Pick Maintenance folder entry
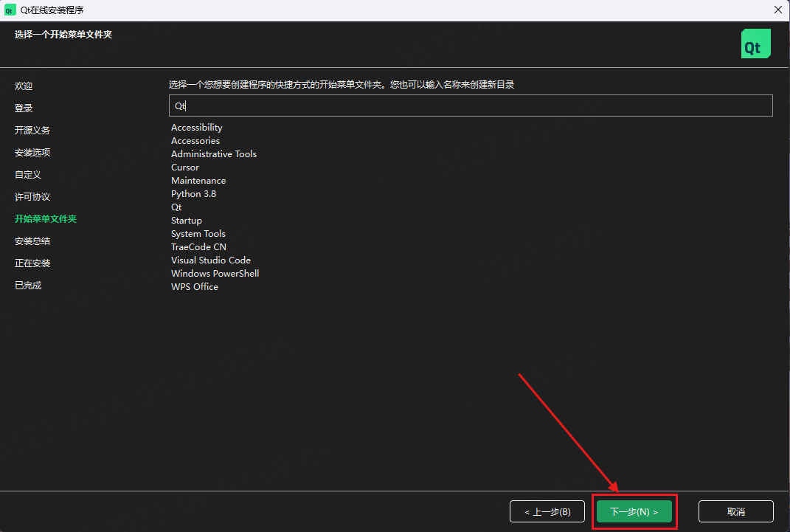 point(198,180)
